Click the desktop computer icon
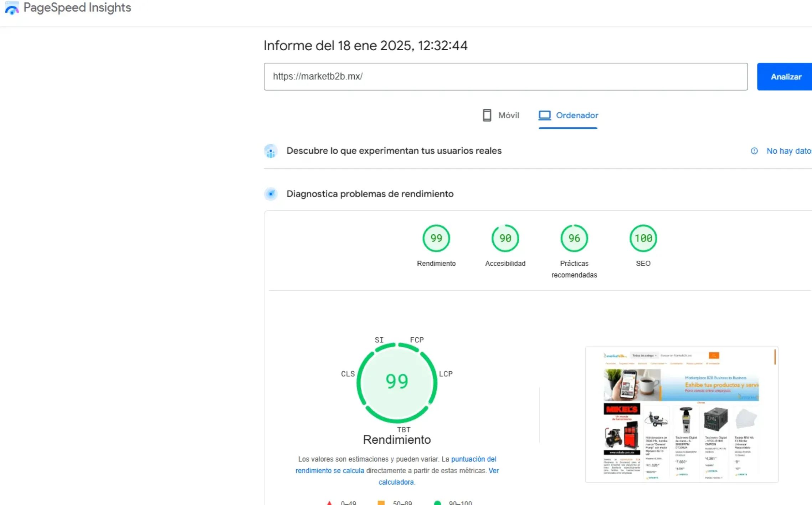The image size is (812, 505). [544, 115]
